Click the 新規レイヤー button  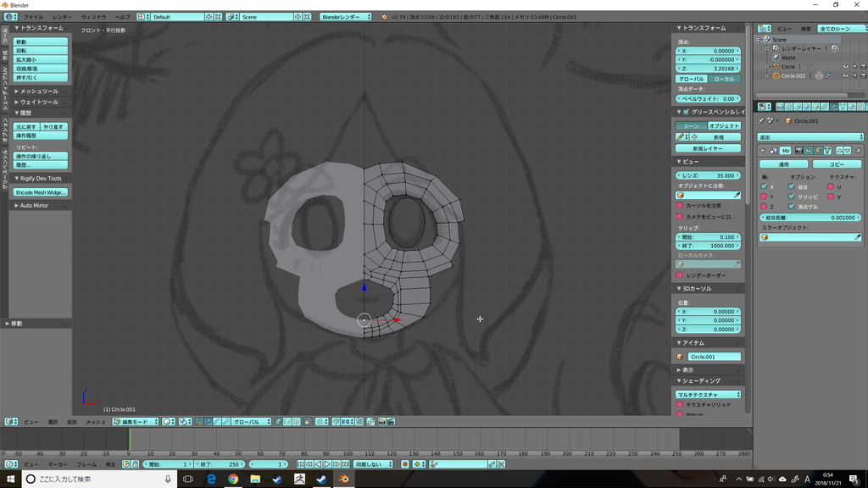[708, 148]
